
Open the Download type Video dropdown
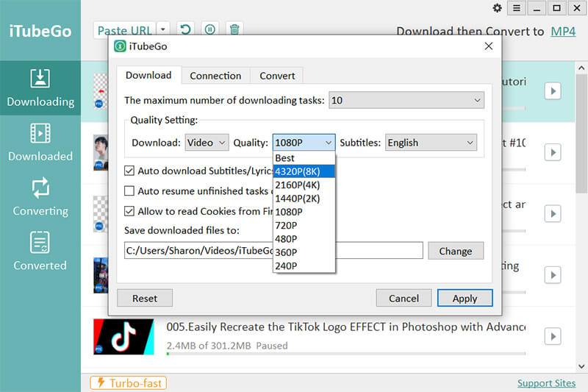(x=207, y=143)
